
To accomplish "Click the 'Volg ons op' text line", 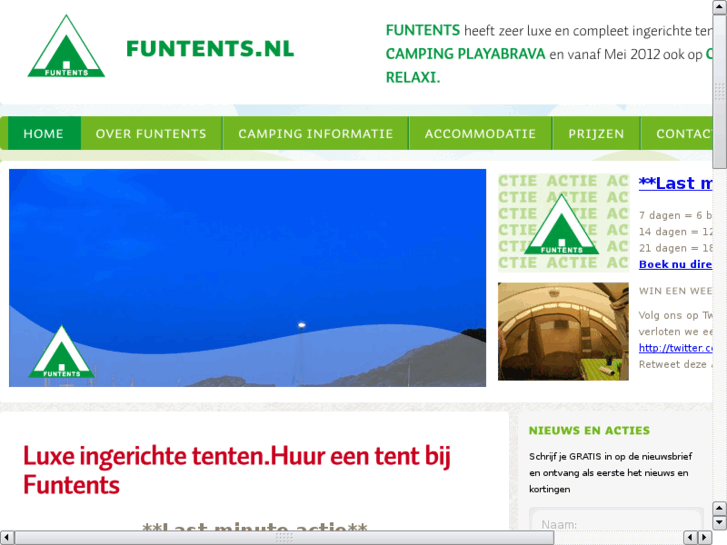I will [x=676, y=315].
